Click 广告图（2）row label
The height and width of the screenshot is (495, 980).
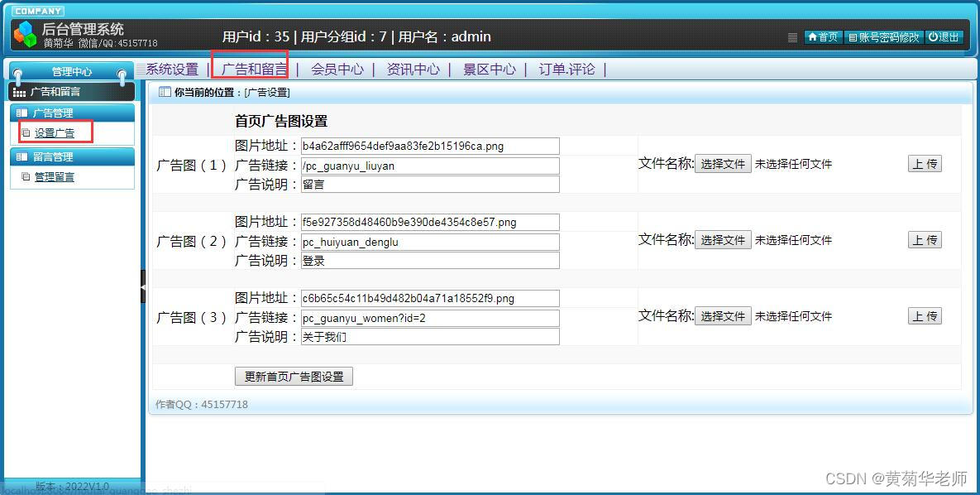pos(191,242)
